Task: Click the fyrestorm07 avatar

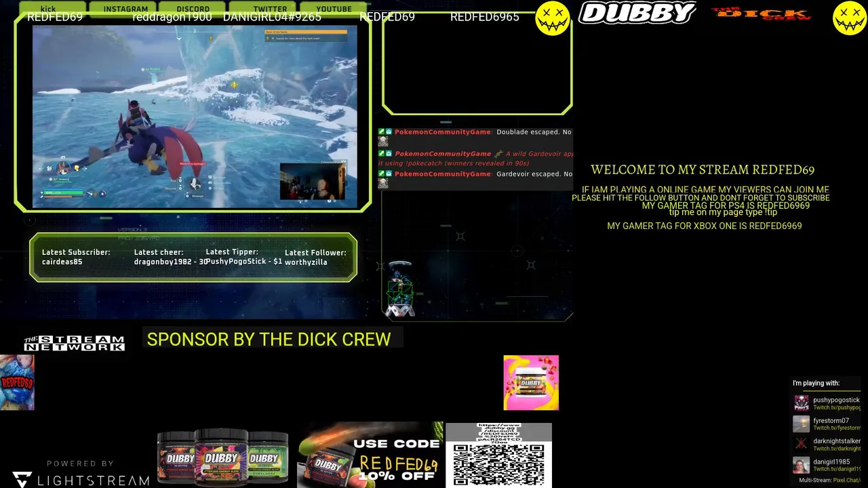Action: coord(802,424)
